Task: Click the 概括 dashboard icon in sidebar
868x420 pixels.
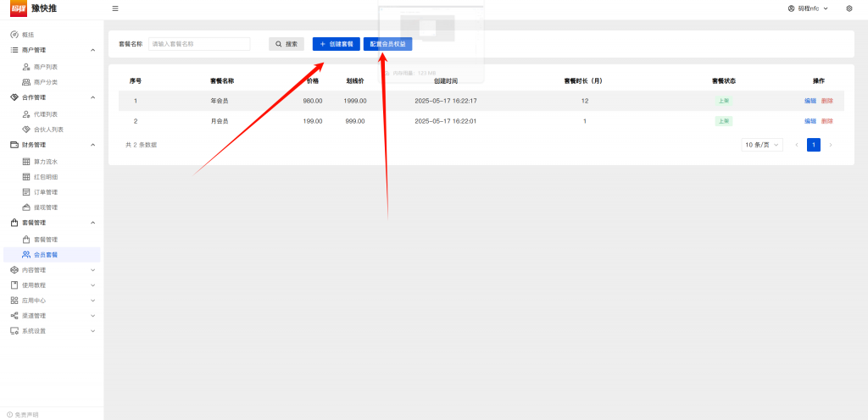Action: (14, 35)
